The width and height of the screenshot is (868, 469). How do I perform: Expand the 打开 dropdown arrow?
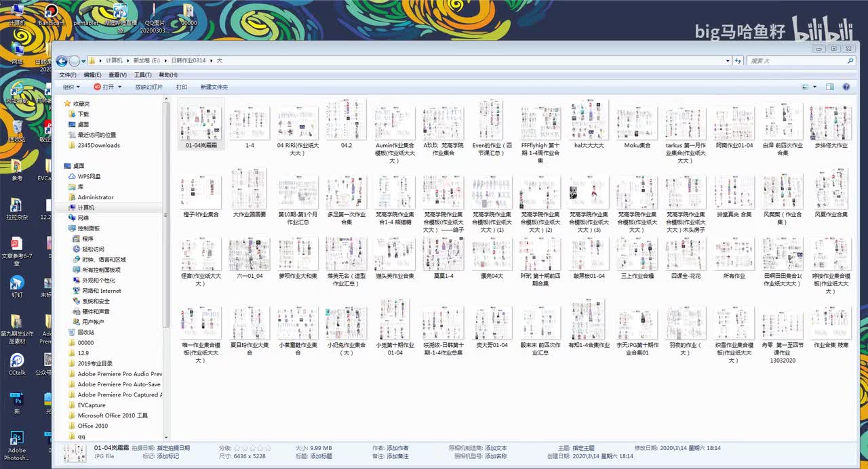point(120,87)
